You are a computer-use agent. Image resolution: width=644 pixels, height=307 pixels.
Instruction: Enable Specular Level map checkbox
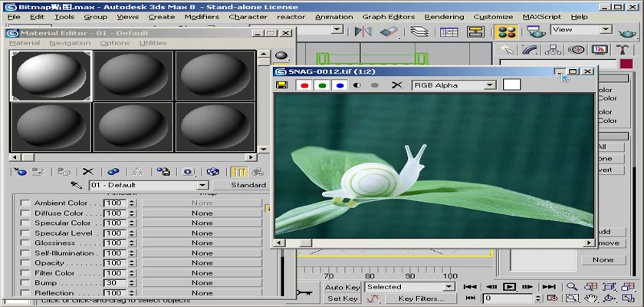coord(25,233)
